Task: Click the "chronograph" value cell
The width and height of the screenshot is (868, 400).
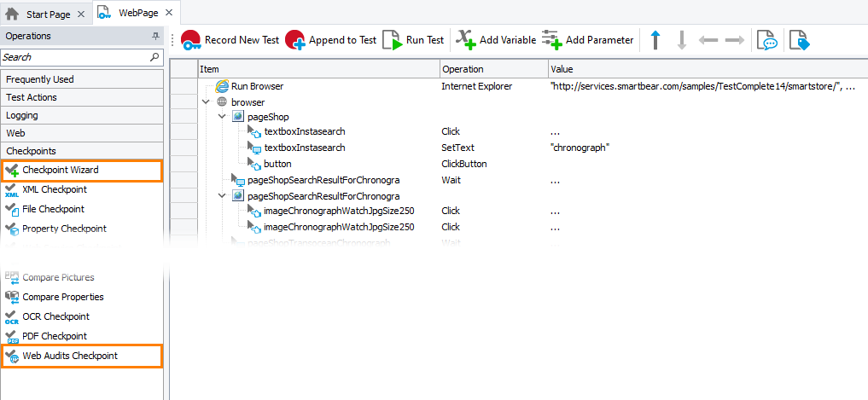Action: (580, 148)
